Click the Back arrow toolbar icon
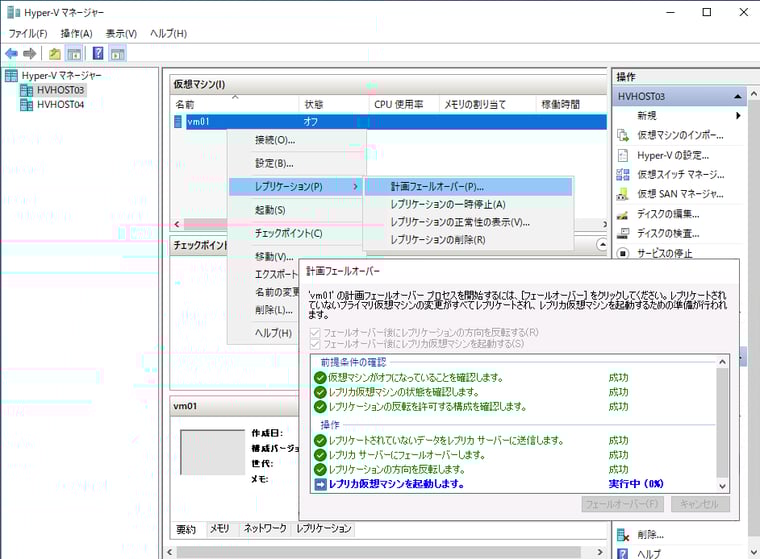Viewport: 760px width, 559px height. pyautogui.click(x=12, y=53)
